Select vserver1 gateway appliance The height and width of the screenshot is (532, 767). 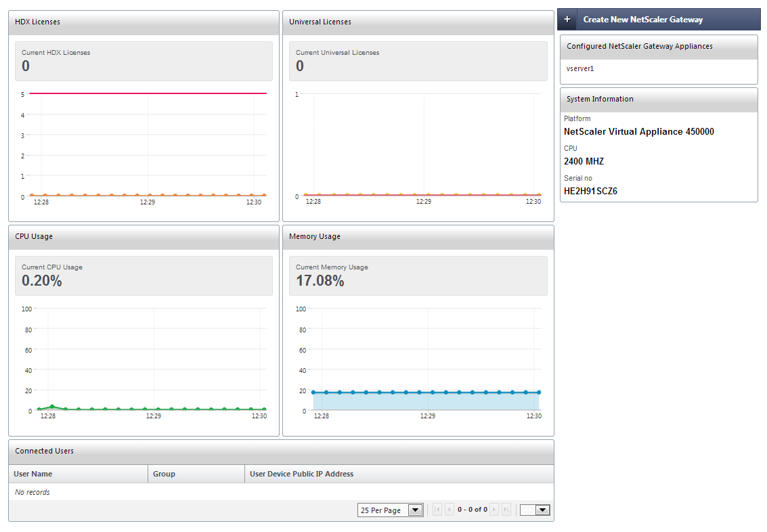[580, 68]
